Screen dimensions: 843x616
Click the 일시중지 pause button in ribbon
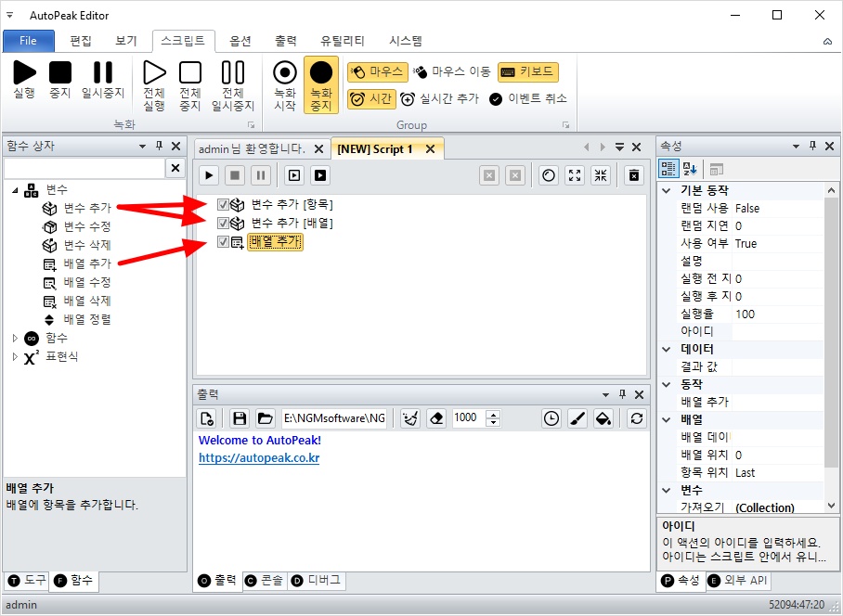point(103,80)
